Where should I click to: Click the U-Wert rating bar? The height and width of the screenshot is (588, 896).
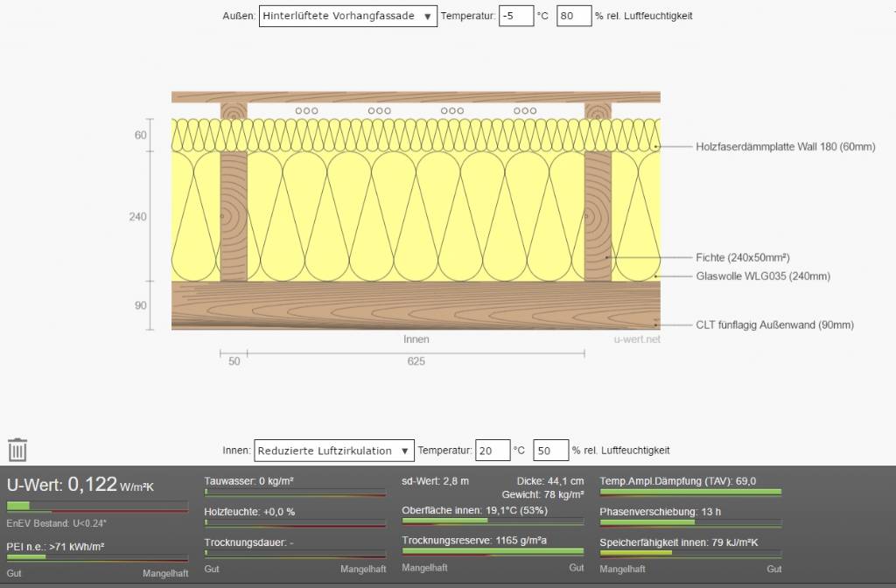point(97,506)
